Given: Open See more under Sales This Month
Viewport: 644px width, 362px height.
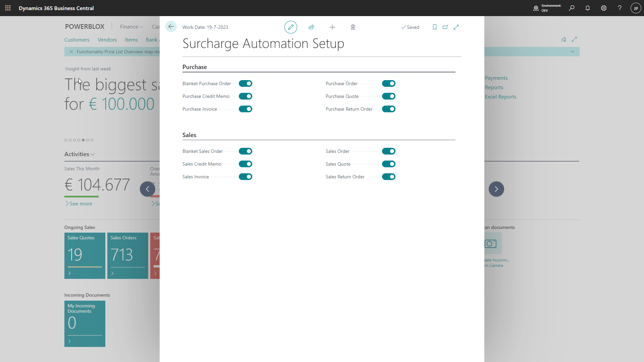Looking at the screenshot, I should tap(80, 203).
